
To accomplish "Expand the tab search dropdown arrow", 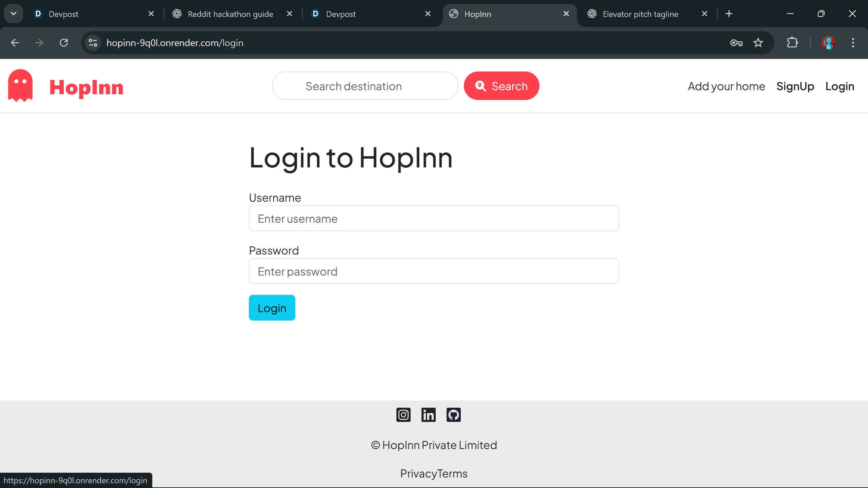I will click(x=14, y=14).
